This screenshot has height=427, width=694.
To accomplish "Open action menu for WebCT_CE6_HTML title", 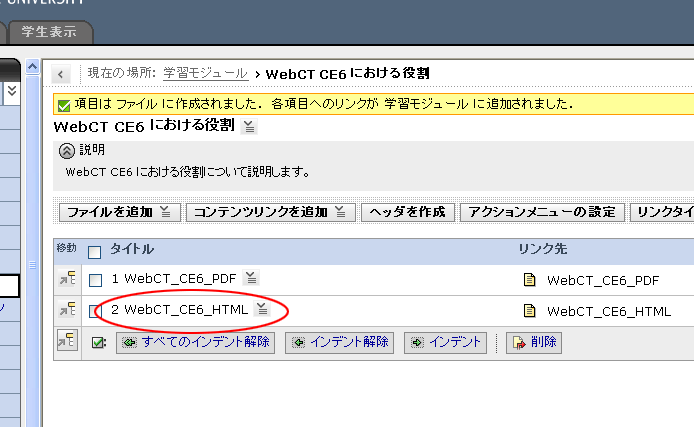I will click(x=262, y=308).
